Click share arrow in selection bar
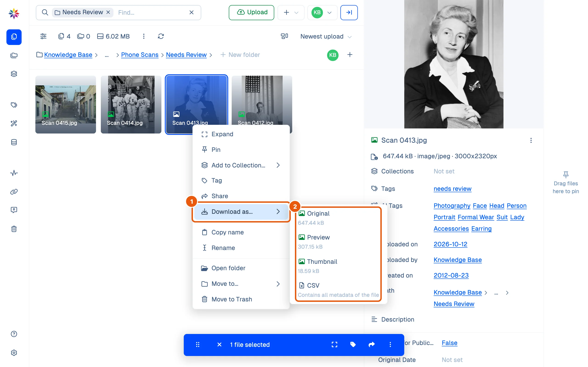 click(371, 345)
